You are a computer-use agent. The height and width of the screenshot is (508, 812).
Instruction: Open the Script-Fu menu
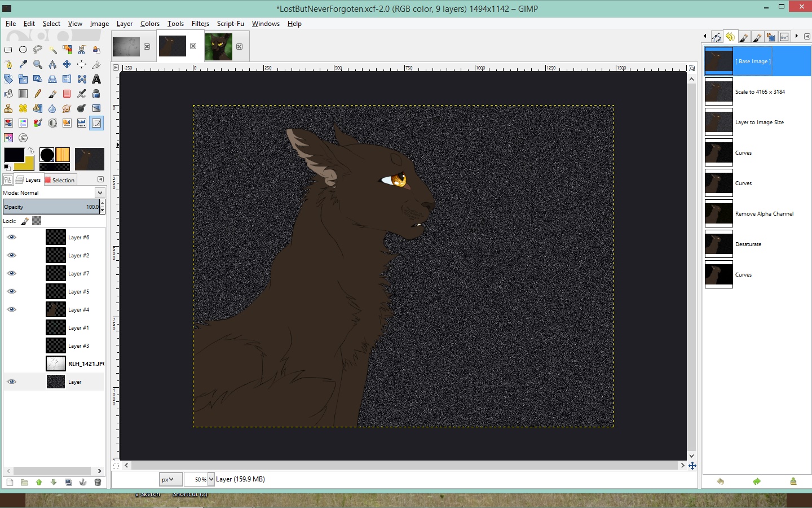coord(231,24)
